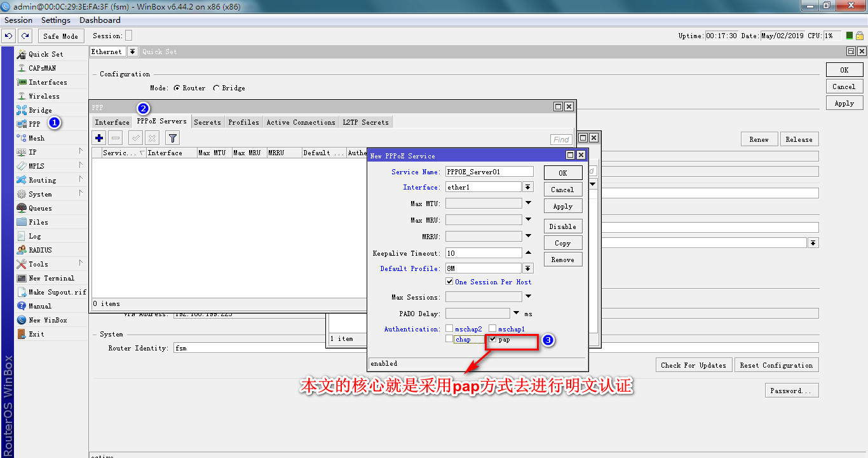The width and height of the screenshot is (868, 458).
Task: Enable chap authentication checkbox
Action: click(449, 339)
